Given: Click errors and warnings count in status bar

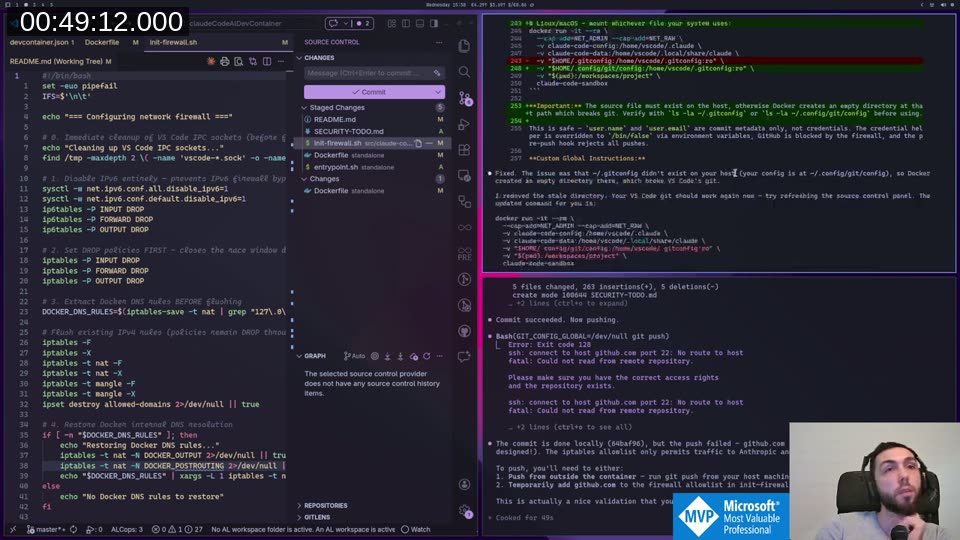Looking at the screenshot, I should point(177,530).
